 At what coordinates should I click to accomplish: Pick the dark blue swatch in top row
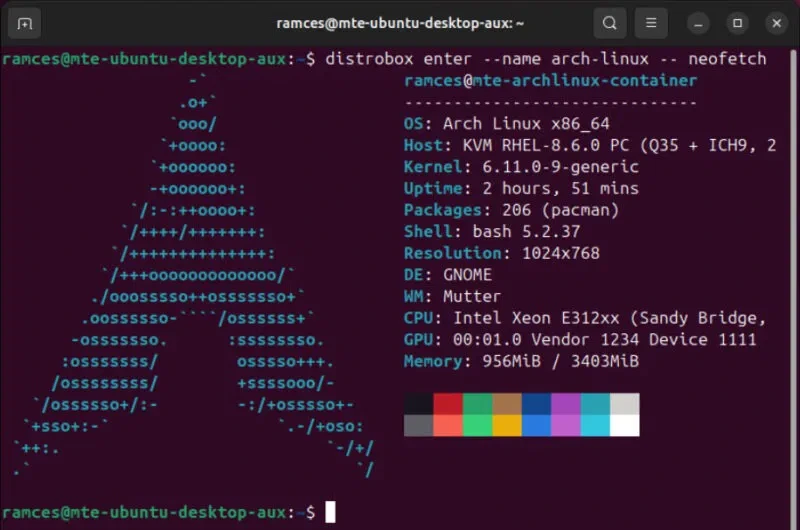[x=536, y=404]
